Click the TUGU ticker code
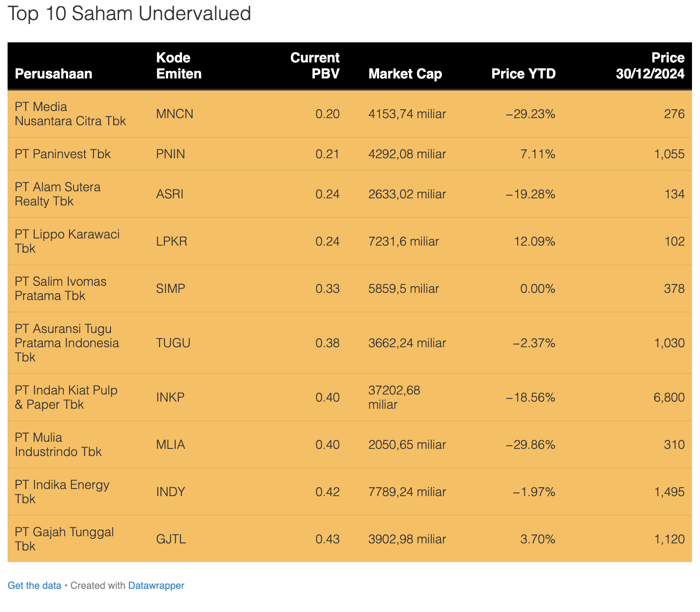Viewport: 700px width, 612px height. coord(173,343)
